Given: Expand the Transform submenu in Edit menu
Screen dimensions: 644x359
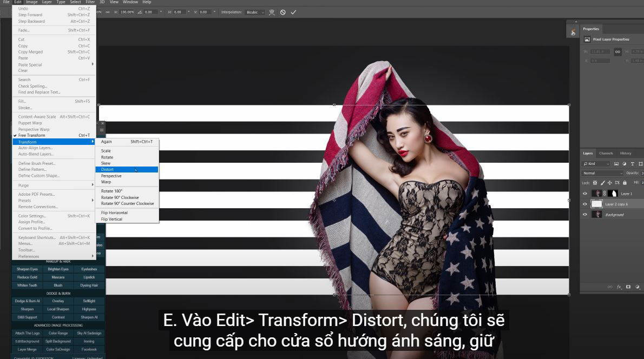Looking at the screenshot, I should pyautogui.click(x=54, y=142).
